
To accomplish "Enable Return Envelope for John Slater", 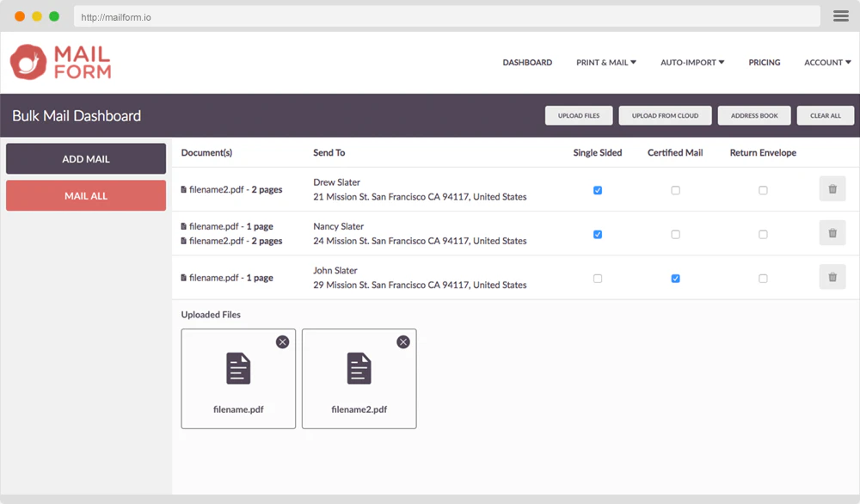I will (x=763, y=278).
